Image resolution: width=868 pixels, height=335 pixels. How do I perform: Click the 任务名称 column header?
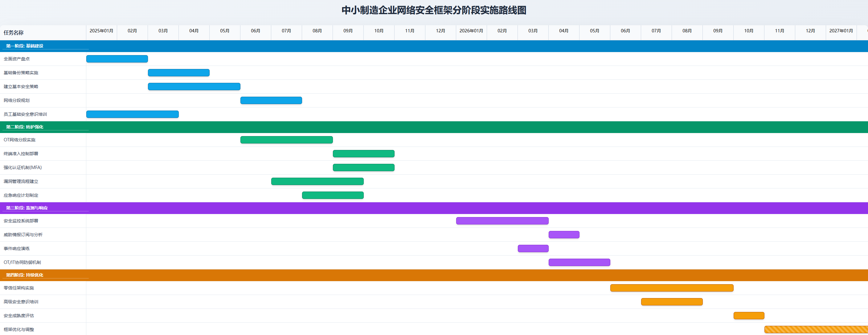pos(14,33)
